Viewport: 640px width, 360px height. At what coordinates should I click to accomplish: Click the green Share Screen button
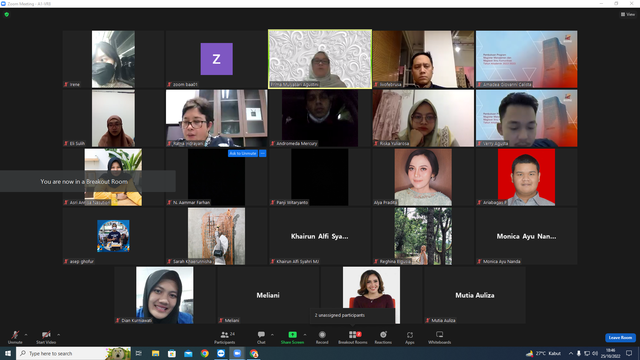292,337
